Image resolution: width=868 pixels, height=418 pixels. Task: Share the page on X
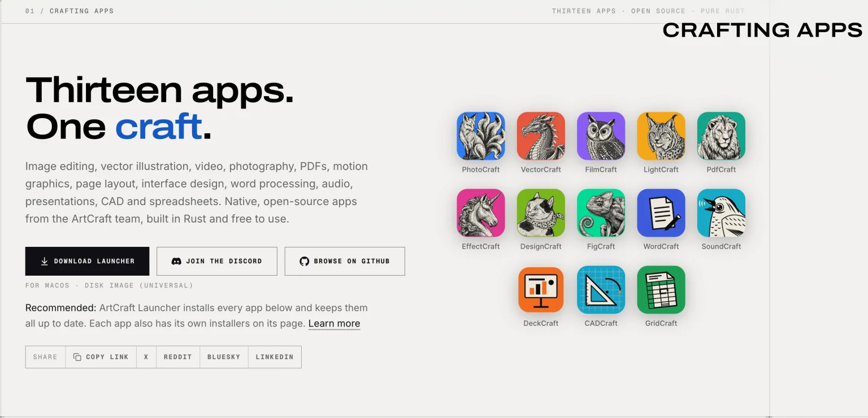(x=146, y=357)
